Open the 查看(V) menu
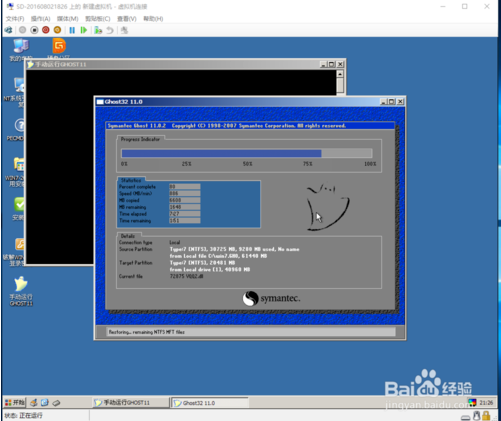Viewport: 501px width, 421px height. pos(127,19)
